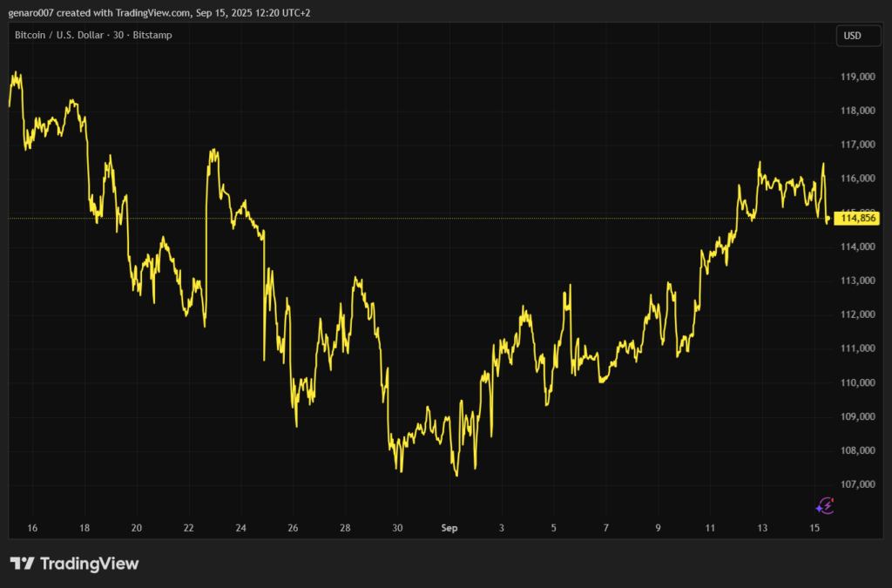The width and height of the screenshot is (892, 588).
Task: Click the 119,000 price axis label
Action: 857,77
